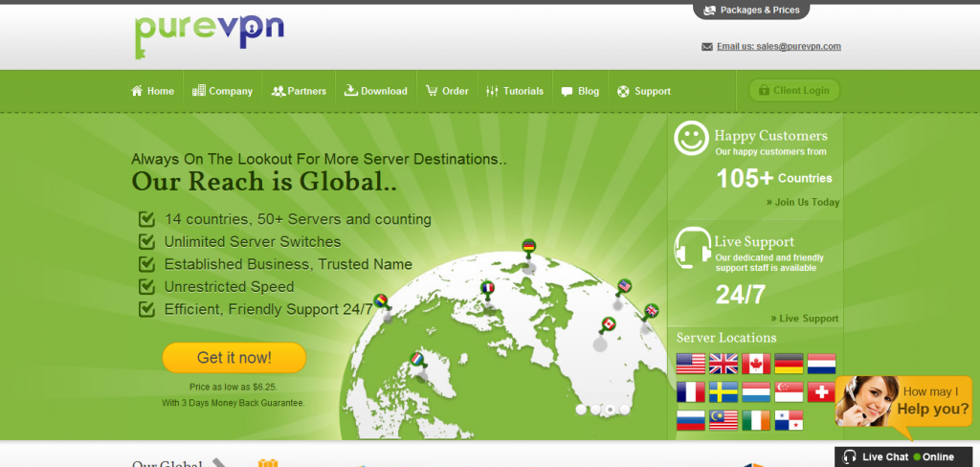The image size is (980, 467).
Task: Click the Download nav item
Action: tap(376, 91)
